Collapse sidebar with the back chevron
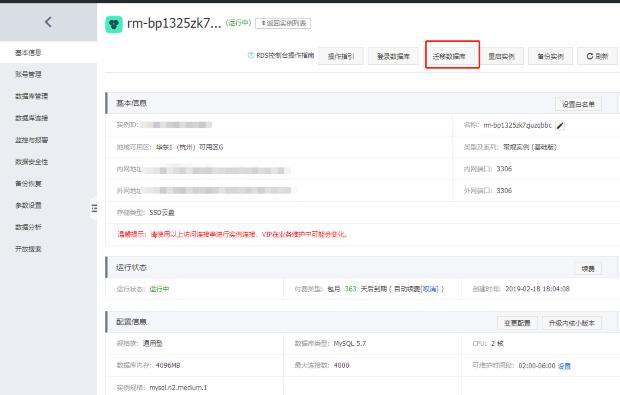620x395 pixels. coord(48,22)
